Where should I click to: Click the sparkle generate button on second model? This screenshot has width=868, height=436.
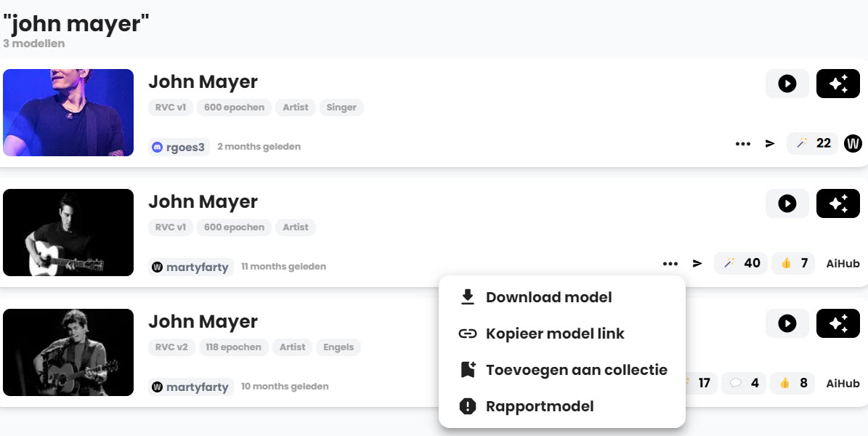pos(837,203)
